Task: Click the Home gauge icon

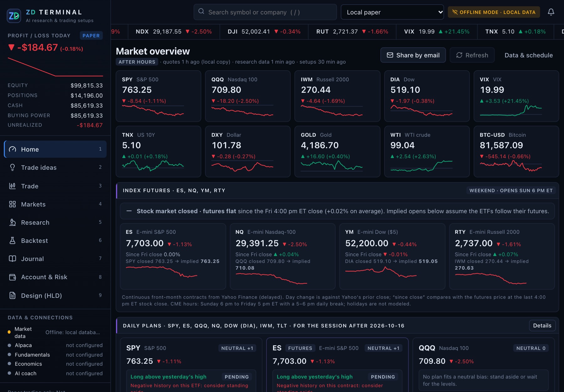Action: click(13, 149)
